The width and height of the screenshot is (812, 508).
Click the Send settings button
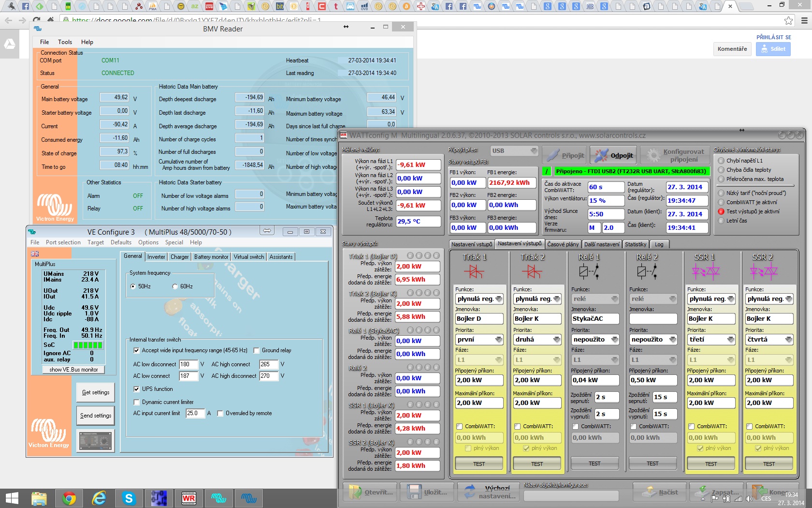coord(96,416)
